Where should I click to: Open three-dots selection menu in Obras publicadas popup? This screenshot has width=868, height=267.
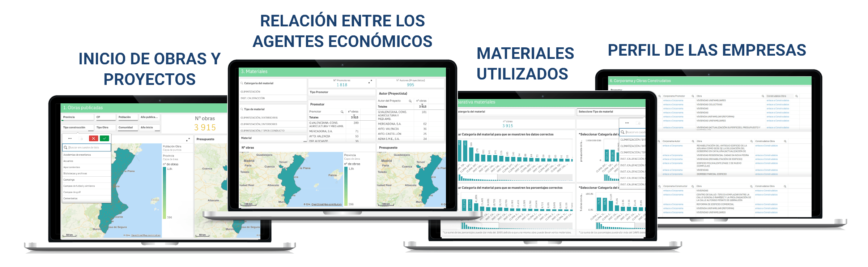[70, 138]
